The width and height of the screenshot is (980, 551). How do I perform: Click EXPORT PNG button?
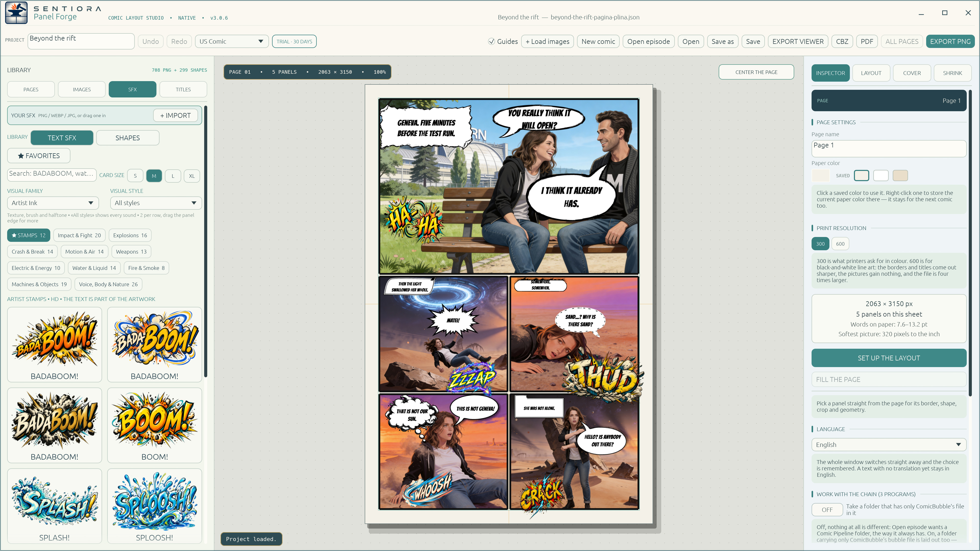(x=950, y=41)
